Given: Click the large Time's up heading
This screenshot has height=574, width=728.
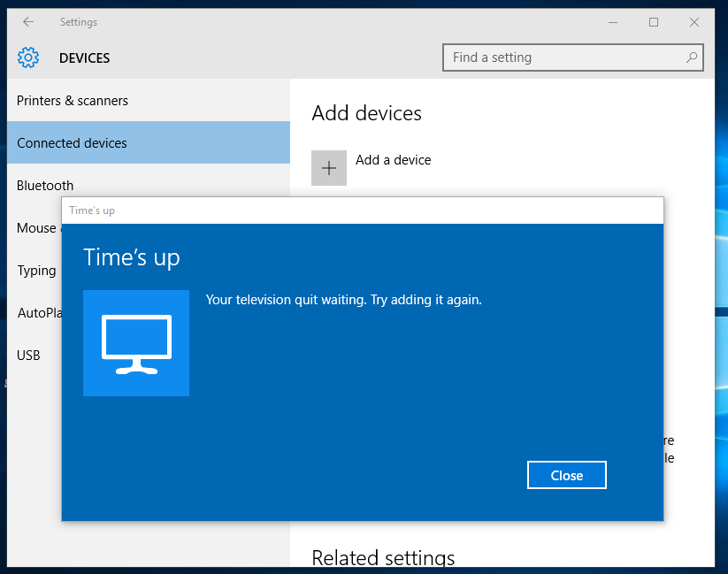Looking at the screenshot, I should click(x=132, y=257).
